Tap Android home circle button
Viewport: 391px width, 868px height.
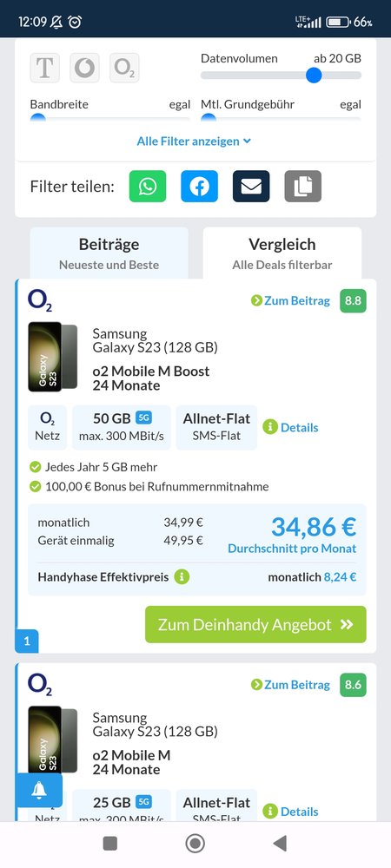[x=195, y=843]
